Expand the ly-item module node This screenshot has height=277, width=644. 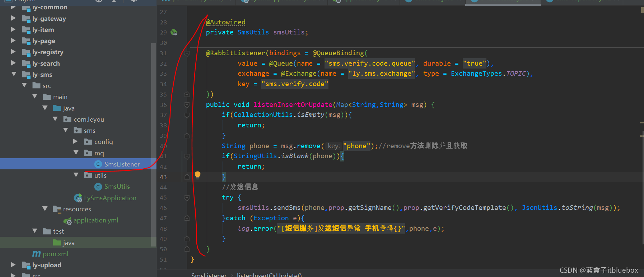coord(13,29)
